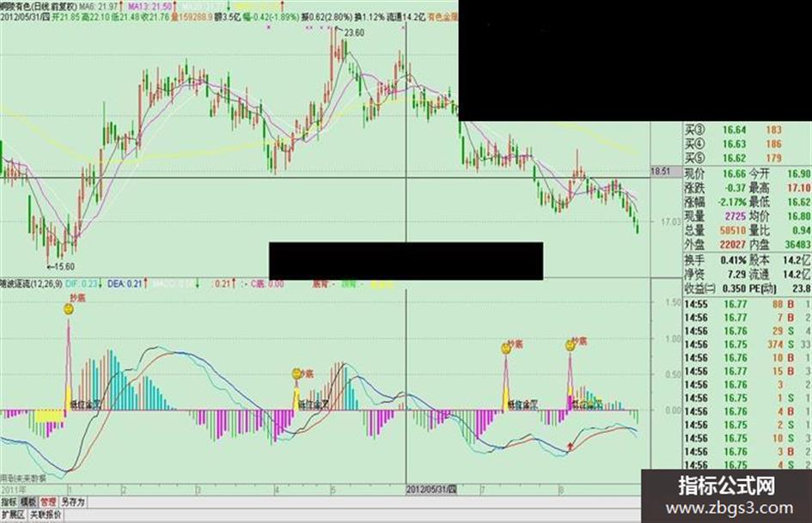The width and height of the screenshot is (812, 523).
Task: Click the trade row with volume 374 S
Action: [x=748, y=344]
